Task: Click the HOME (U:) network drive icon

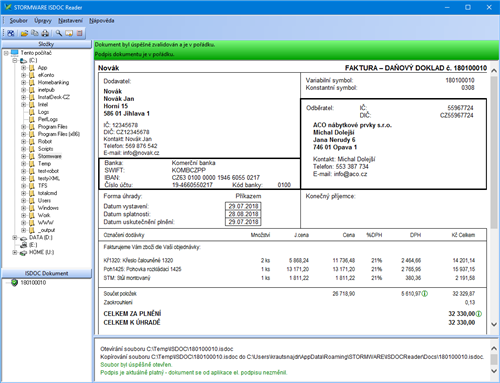Action: coord(23,253)
